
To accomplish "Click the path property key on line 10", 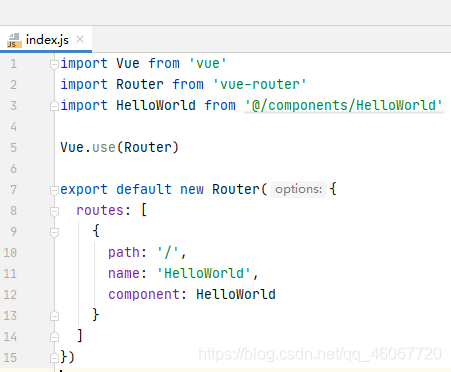I will point(124,253).
